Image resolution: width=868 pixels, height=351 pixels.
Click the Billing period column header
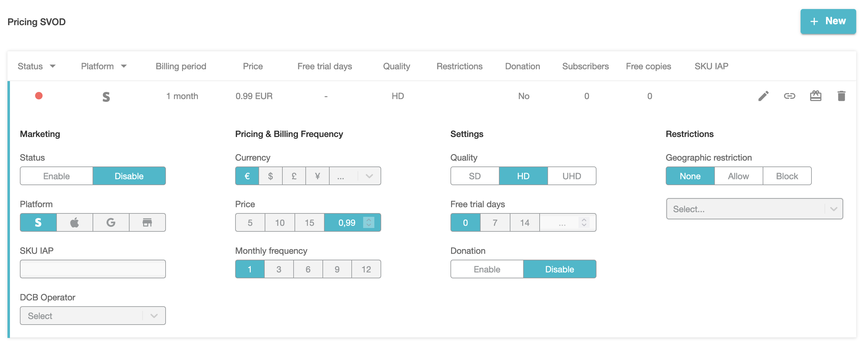pyautogui.click(x=181, y=66)
